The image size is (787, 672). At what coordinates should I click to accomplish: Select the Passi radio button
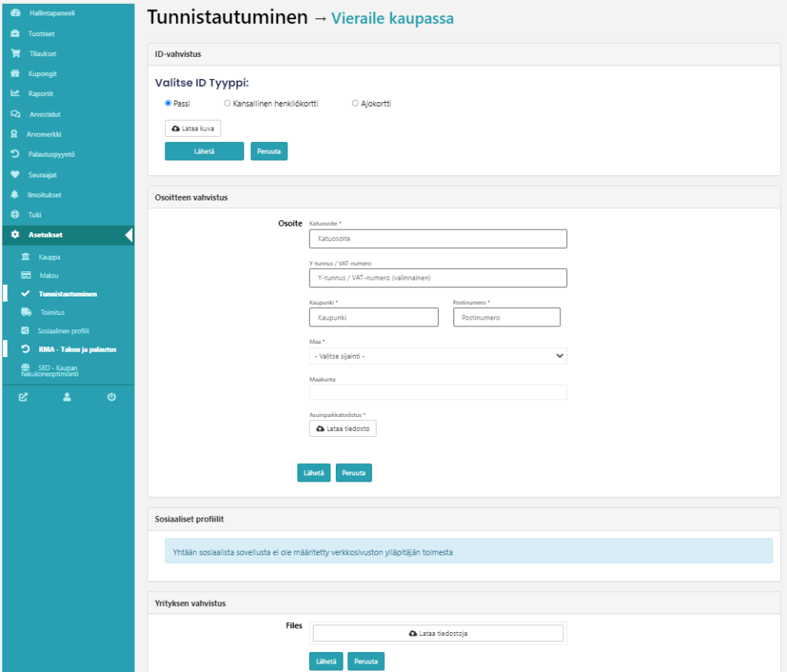point(168,103)
